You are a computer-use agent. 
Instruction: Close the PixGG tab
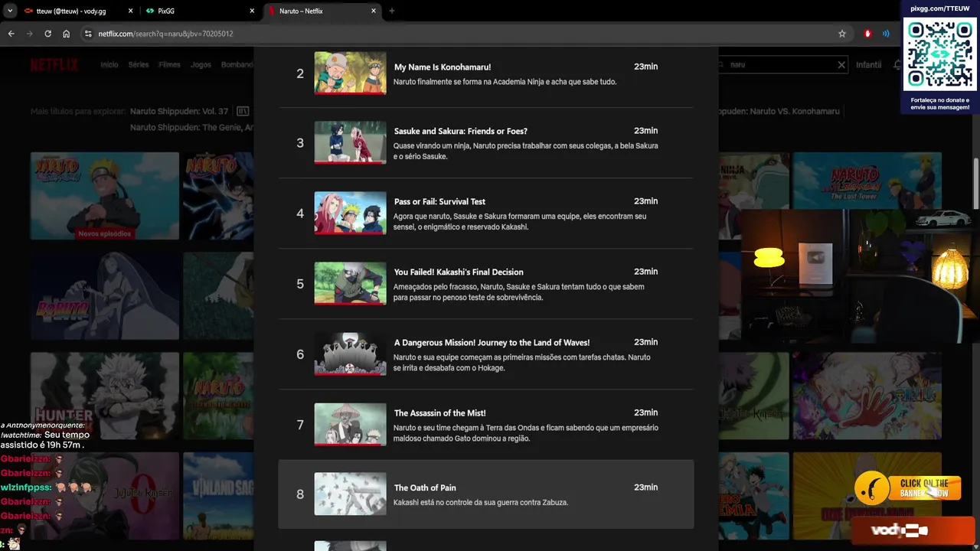coord(252,11)
